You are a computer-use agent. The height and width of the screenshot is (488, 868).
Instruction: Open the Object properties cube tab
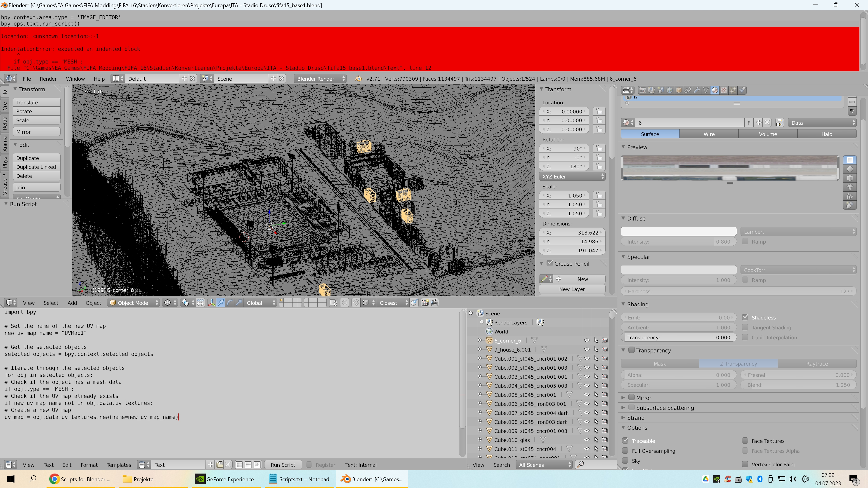(679, 90)
